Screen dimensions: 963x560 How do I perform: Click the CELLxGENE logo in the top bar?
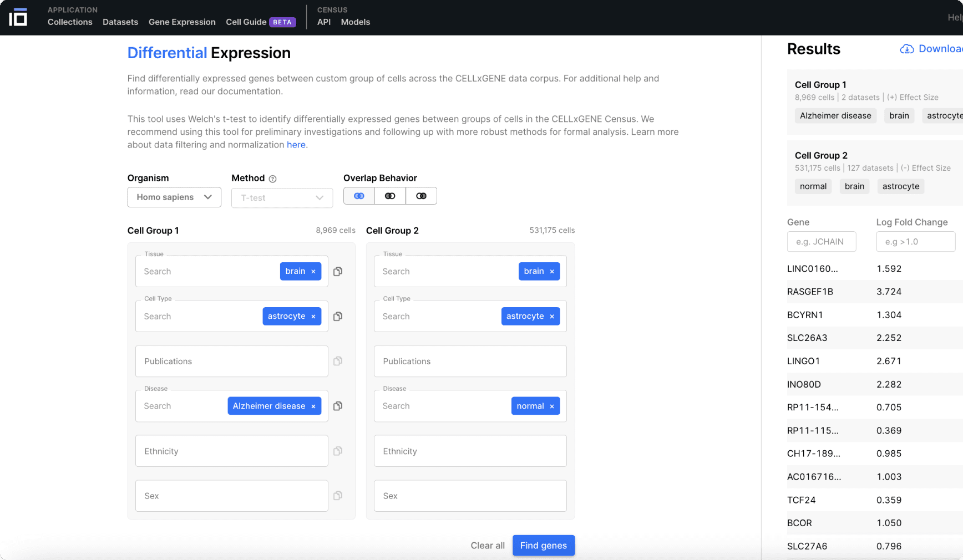pos(18,17)
